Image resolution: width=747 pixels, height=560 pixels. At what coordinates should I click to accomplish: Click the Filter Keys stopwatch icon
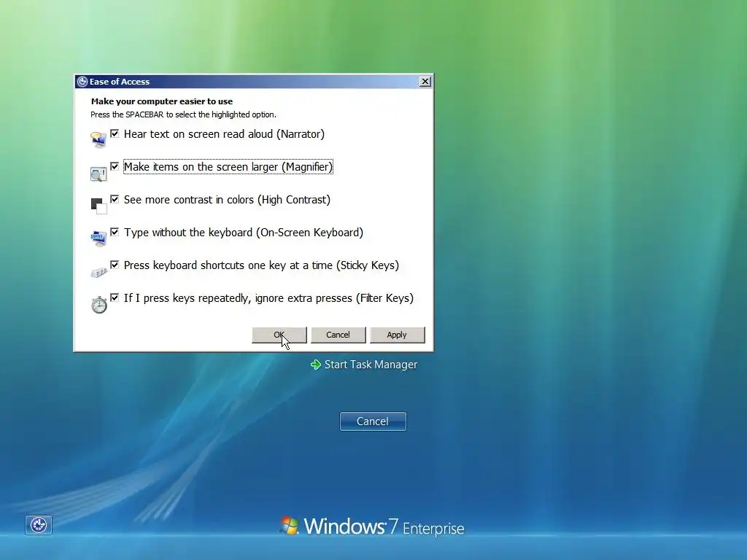click(99, 304)
